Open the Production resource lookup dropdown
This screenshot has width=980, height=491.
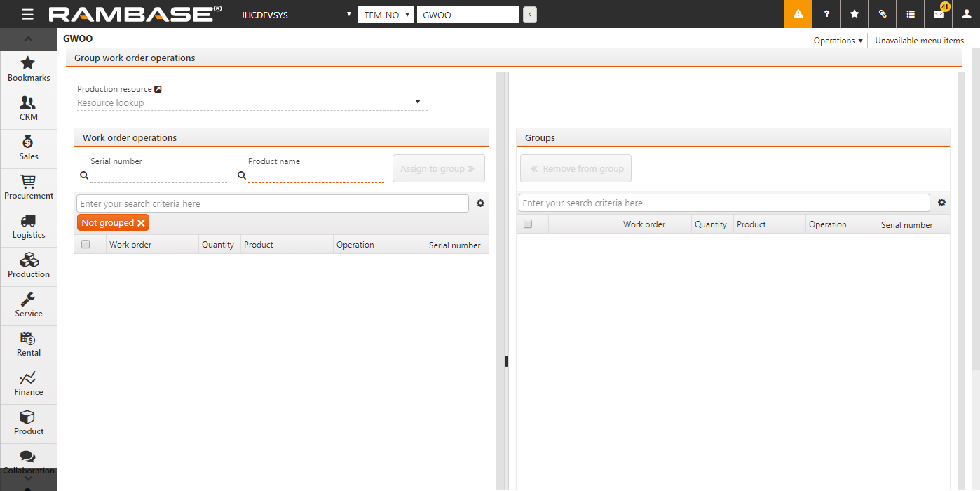point(418,102)
